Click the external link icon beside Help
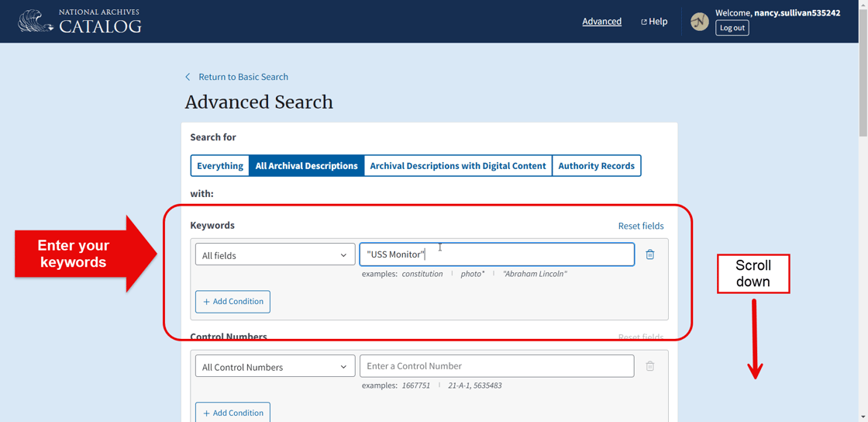868x422 pixels. click(x=643, y=22)
